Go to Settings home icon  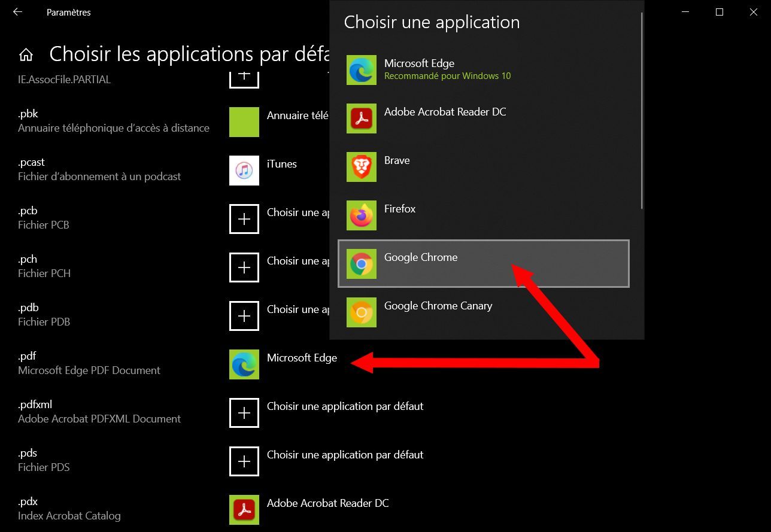point(26,54)
